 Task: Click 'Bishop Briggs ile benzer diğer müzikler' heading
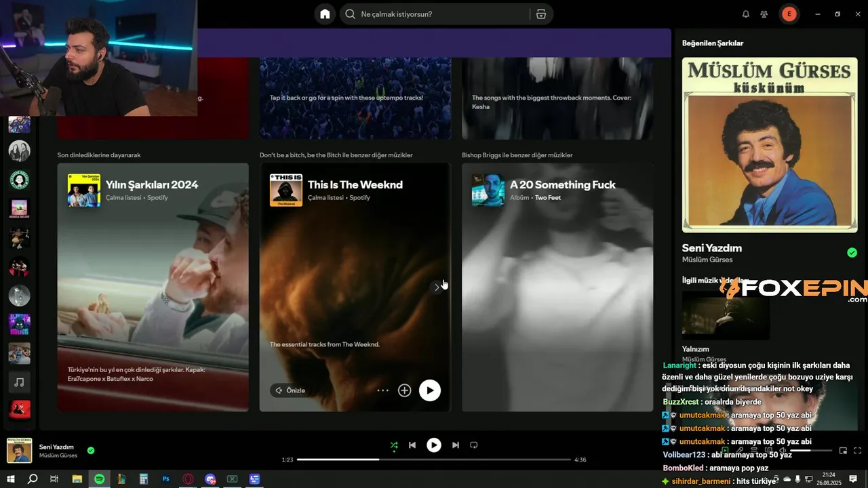click(x=517, y=155)
